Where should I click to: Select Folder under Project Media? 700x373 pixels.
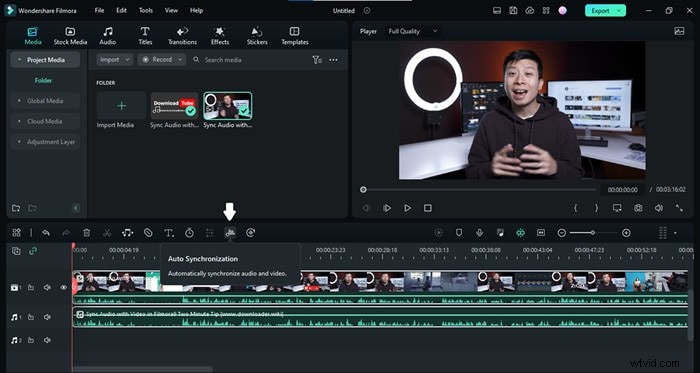click(x=43, y=80)
